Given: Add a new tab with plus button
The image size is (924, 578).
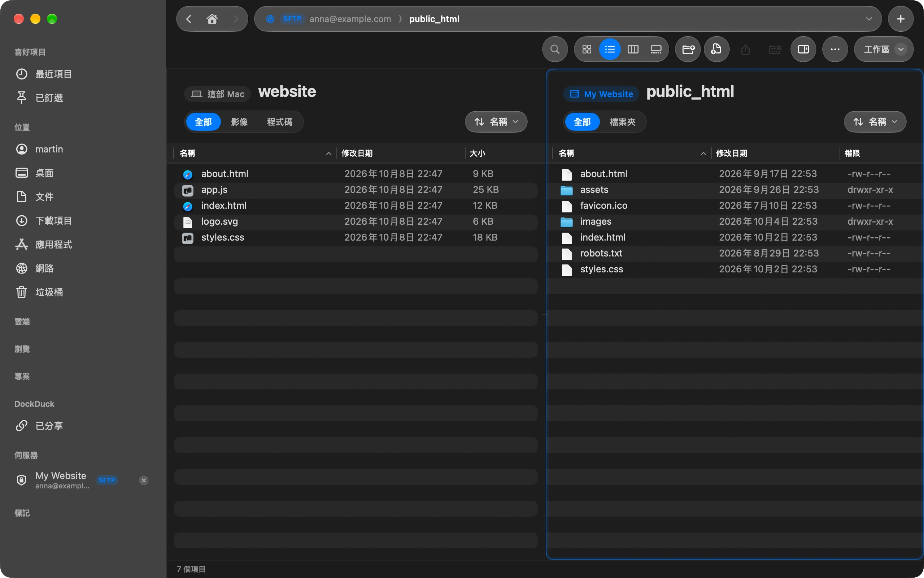Looking at the screenshot, I should click(x=900, y=19).
